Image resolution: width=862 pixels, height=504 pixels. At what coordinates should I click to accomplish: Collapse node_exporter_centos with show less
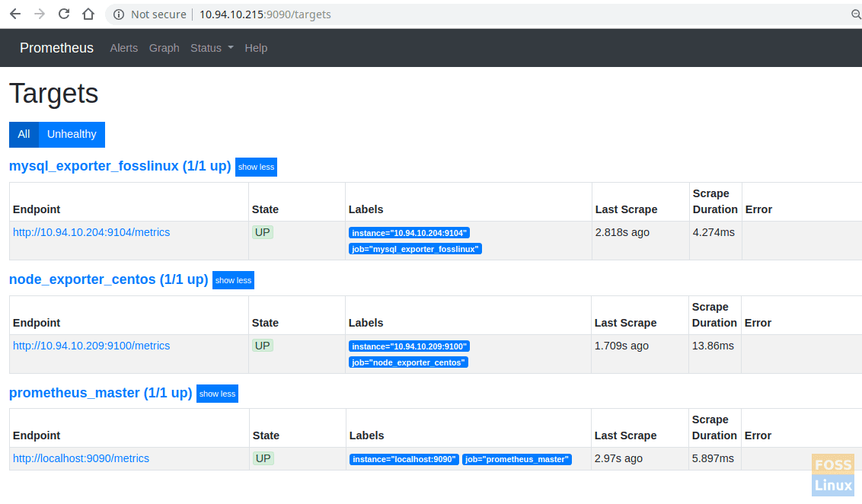coord(233,280)
